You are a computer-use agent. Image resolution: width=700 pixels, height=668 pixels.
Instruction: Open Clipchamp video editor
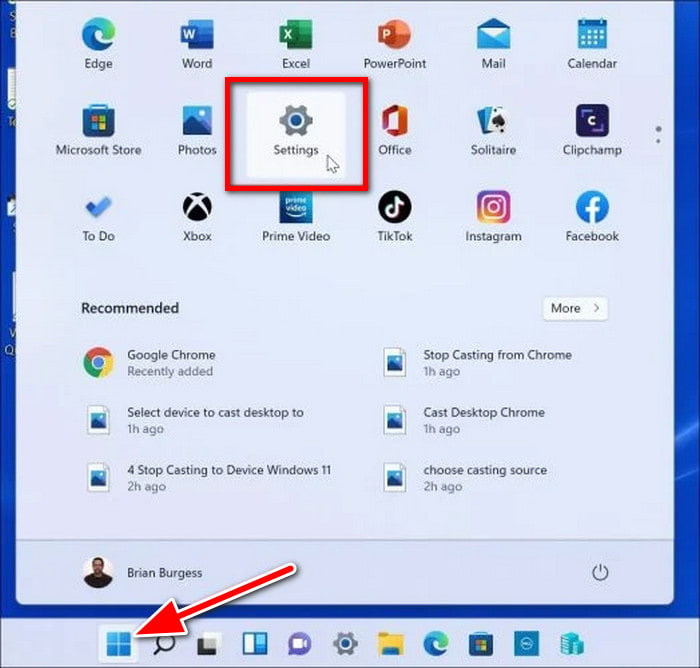click(x=592, y=130)
